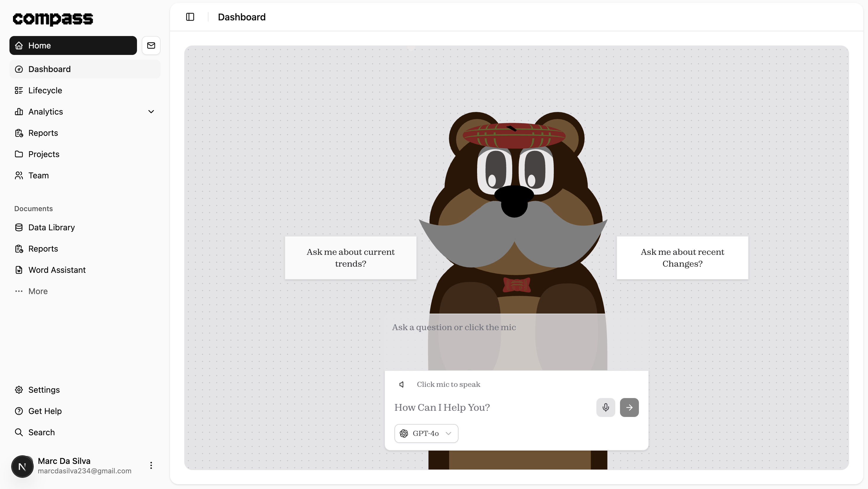Open user options three-dot menu
This screenshot has height=489, width=868.
tap(151, 465)
